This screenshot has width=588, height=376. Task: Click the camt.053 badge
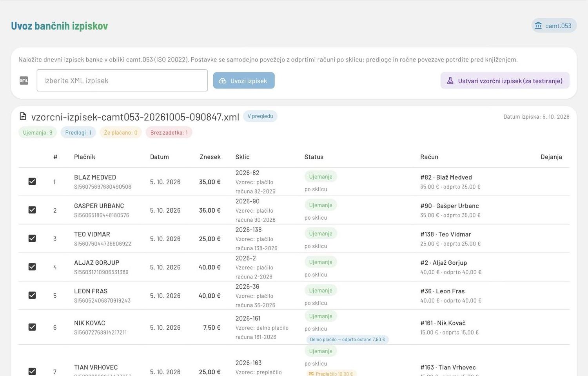point(554,25)
